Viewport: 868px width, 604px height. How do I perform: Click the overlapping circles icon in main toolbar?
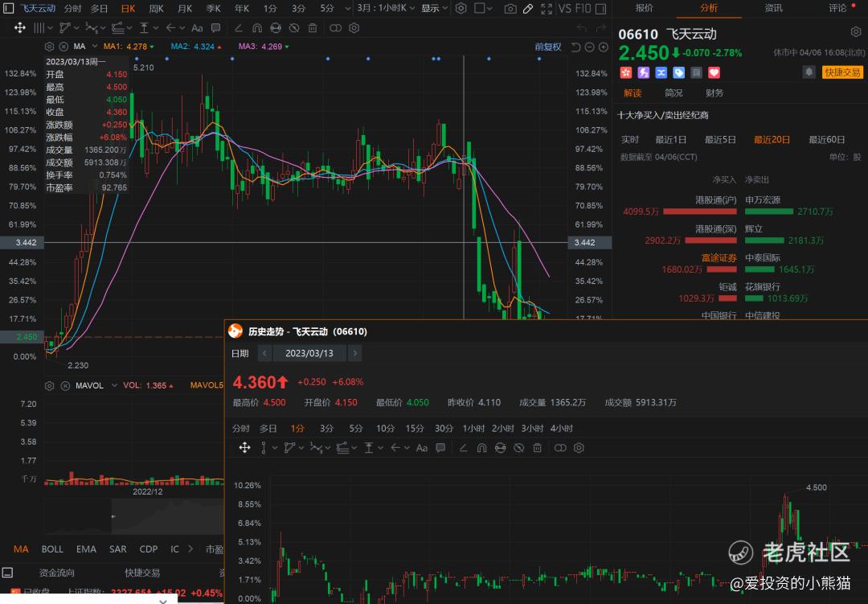tap(335, 27)
